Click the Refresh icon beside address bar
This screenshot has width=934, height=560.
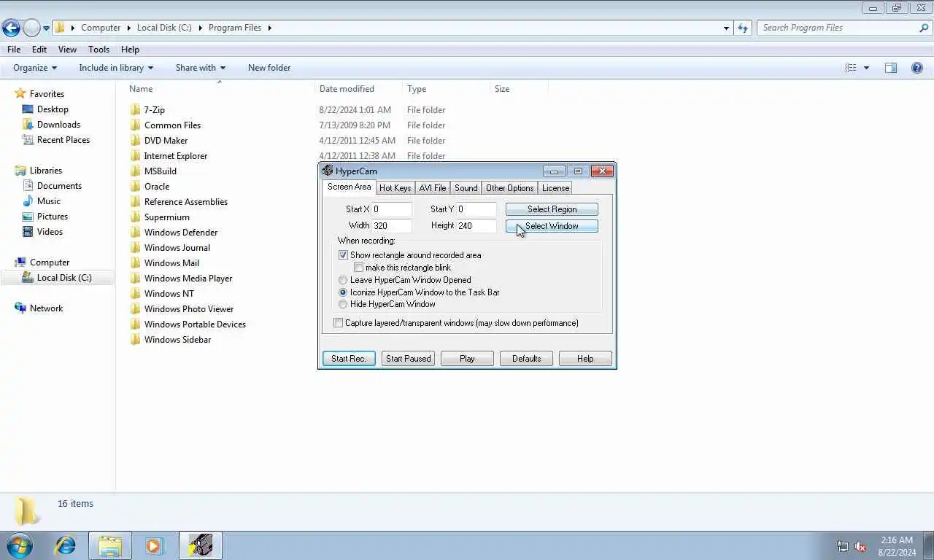tap(743, 28)
